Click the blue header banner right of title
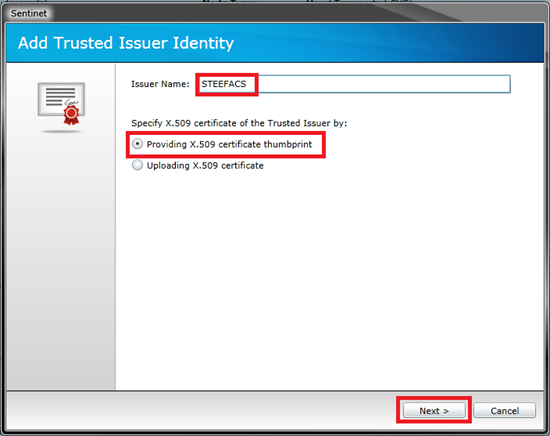 [x=386, y=43]
